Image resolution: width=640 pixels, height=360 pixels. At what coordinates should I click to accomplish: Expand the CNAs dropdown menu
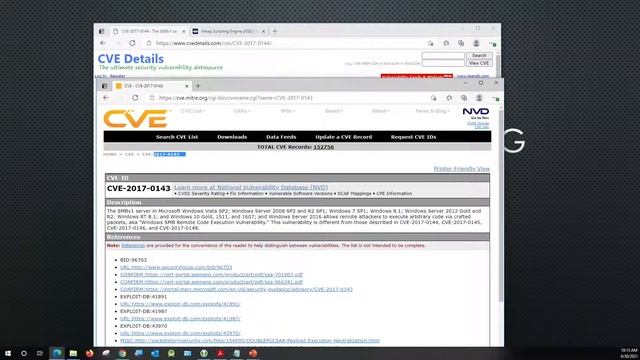click(242, 111)
